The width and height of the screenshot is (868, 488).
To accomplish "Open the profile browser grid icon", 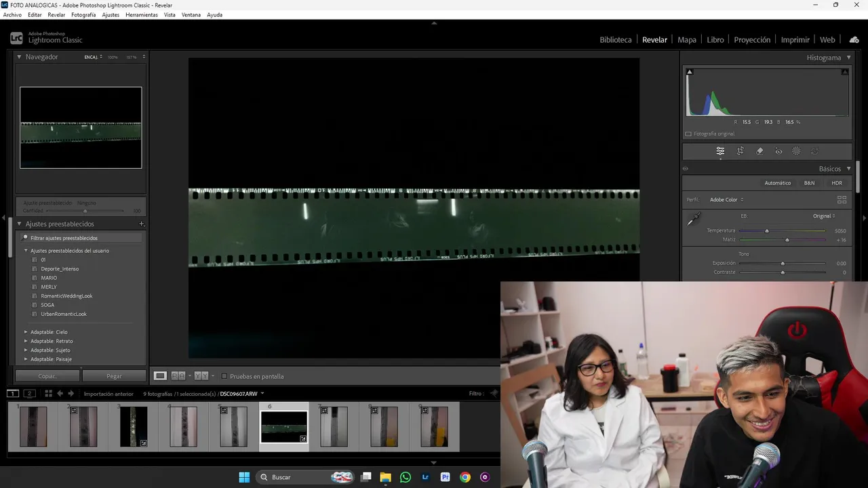I will [x=842, y=200].
